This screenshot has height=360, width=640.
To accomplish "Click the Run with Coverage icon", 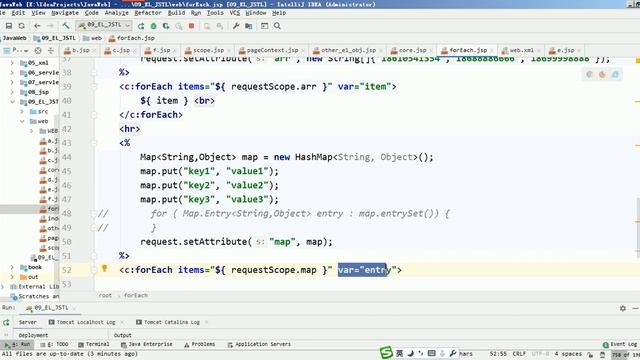I will (166, 26).
